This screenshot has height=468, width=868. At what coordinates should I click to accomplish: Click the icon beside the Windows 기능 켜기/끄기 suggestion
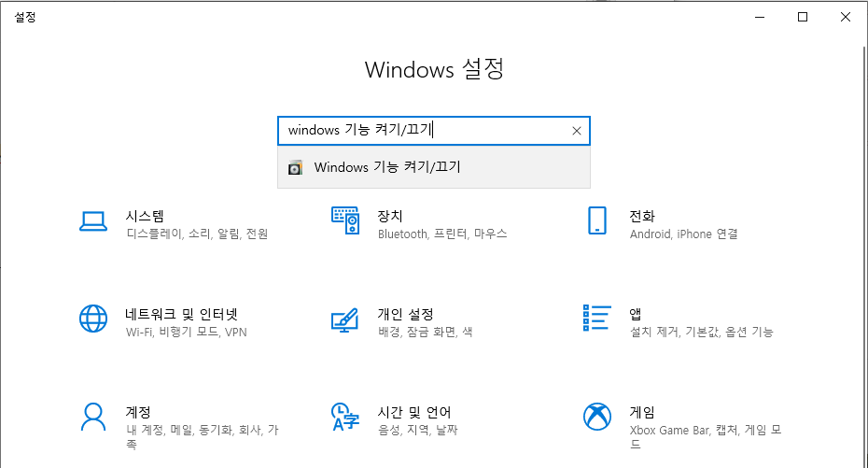tap(295, 167)
